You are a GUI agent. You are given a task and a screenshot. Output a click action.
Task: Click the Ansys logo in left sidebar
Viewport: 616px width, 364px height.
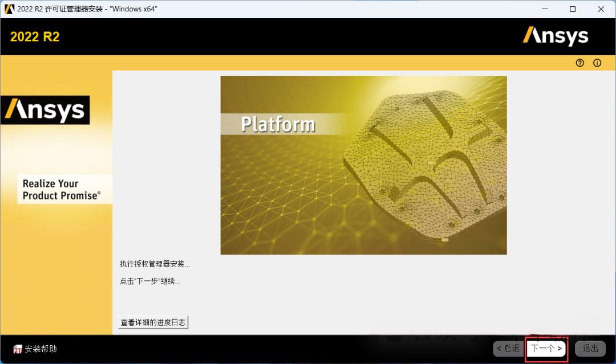click(45, 110)
